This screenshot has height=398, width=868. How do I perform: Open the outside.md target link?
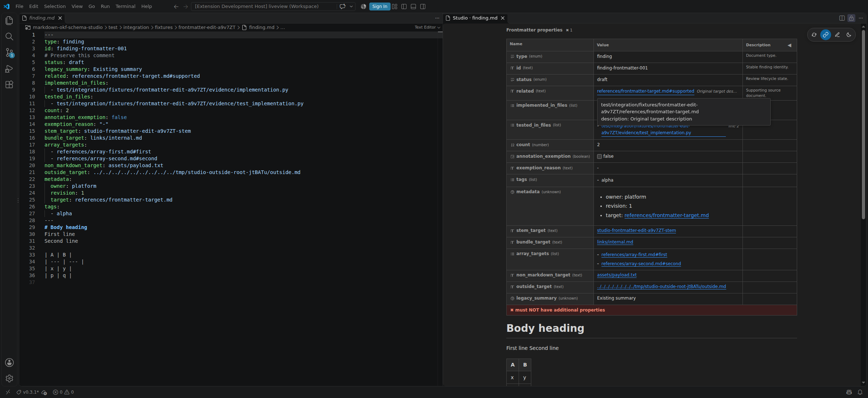(661, 287)
